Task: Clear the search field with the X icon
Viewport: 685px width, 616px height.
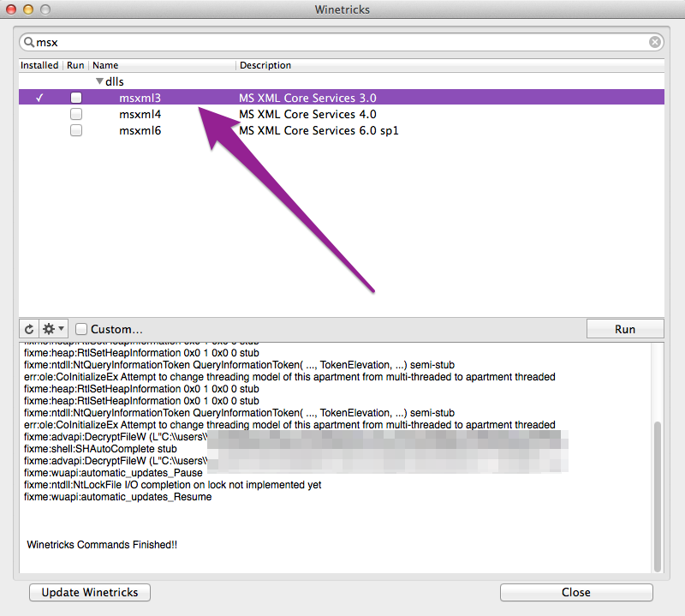Action: click(654, 42)
